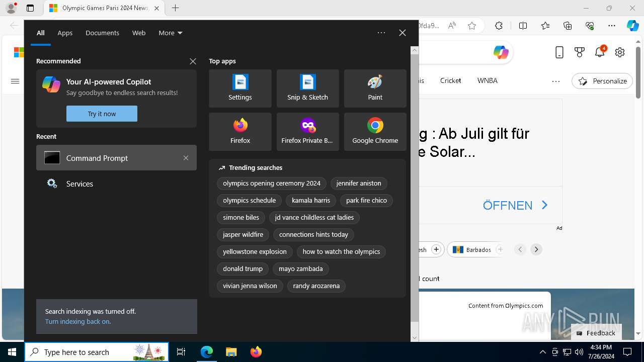Open Windows Start menu

pos(12,352)
